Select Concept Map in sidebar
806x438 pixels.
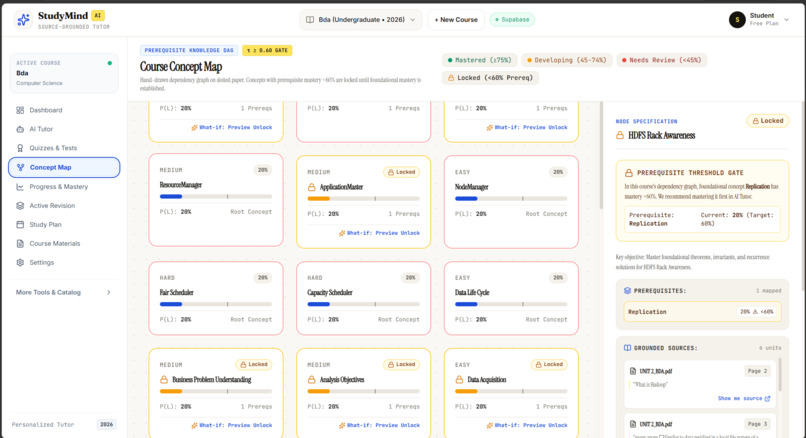(x=64, y=167)
